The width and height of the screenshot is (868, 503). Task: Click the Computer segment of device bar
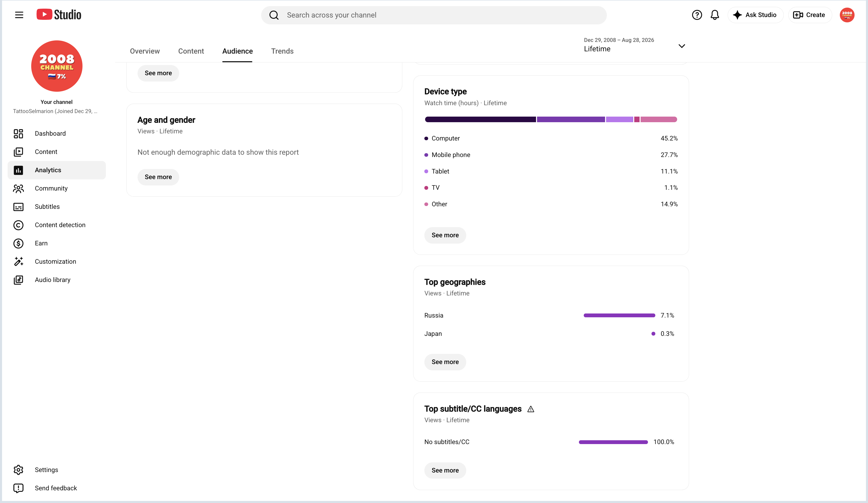pyautogui.click(x=480, y=119)
